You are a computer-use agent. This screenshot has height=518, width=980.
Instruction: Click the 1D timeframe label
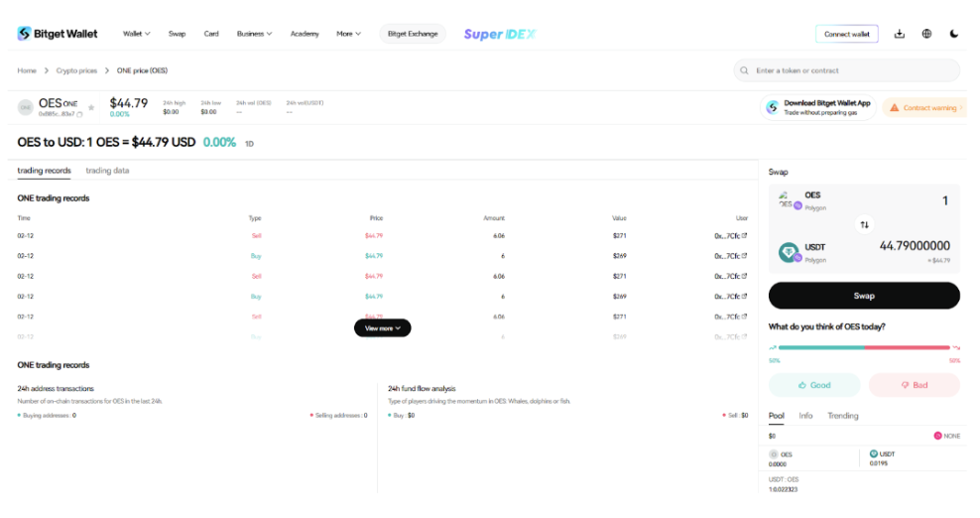click(249, 144)
